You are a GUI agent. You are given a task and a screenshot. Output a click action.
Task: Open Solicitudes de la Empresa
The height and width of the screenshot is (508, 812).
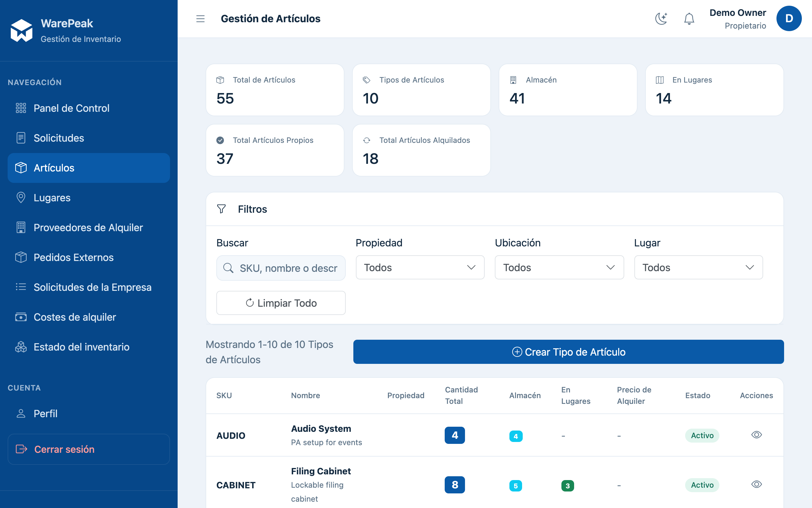[x=88, y=287]
